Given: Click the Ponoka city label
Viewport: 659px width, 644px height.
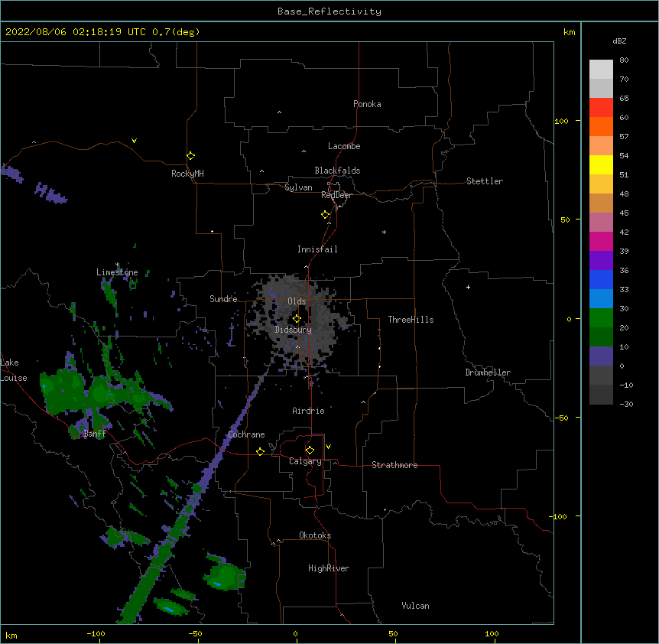Looking at the screenshot, I should (367, 104).
